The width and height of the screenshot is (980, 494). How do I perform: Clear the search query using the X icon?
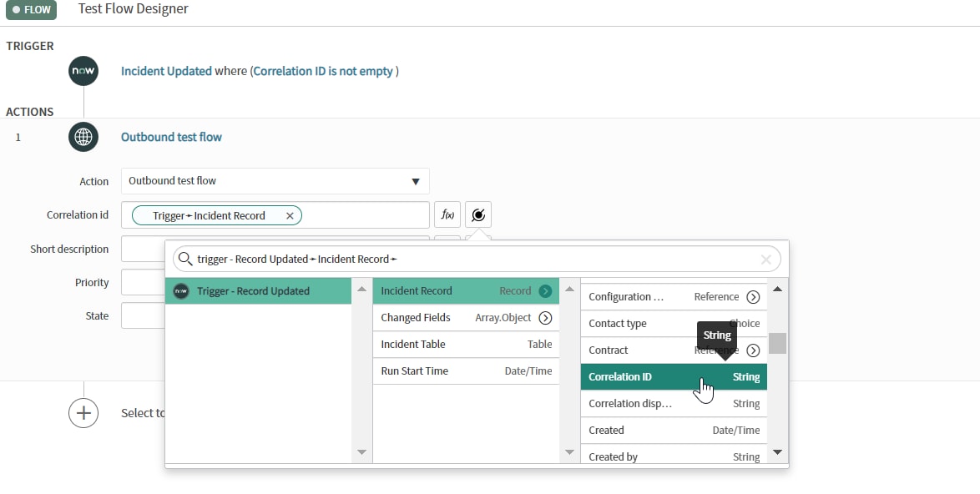pos(765,259)
